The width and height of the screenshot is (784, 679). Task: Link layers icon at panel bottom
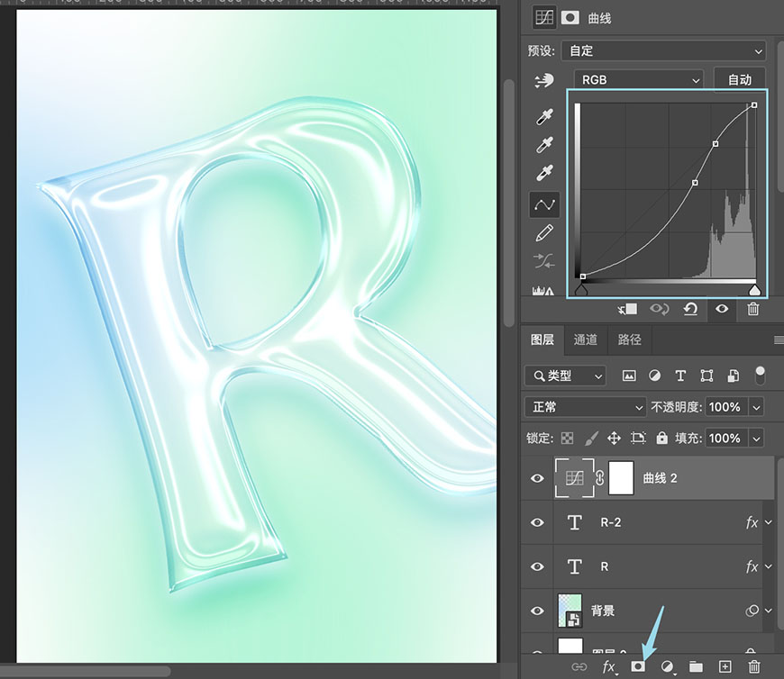click(x=579, y=666)
